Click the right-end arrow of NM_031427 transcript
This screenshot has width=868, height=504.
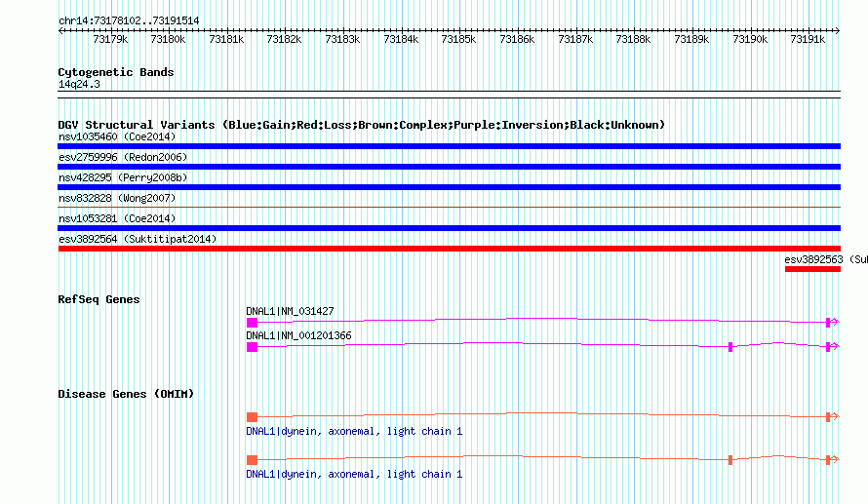coord(836,322)
